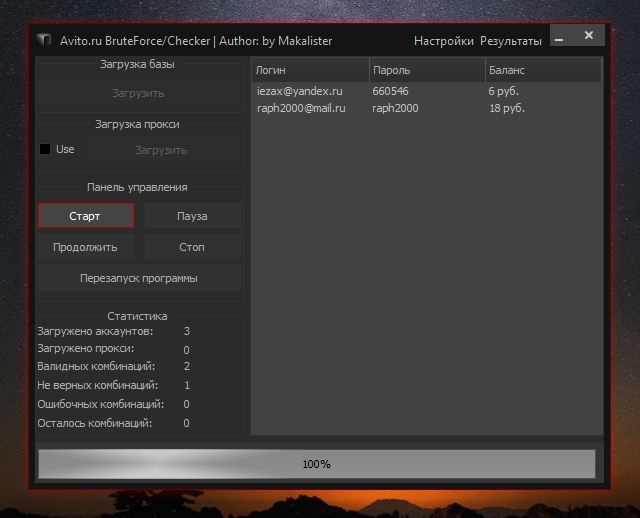This screenshot has height=518, width=640.
Task: Click the 100% progress bar
Action: (316, 464)
